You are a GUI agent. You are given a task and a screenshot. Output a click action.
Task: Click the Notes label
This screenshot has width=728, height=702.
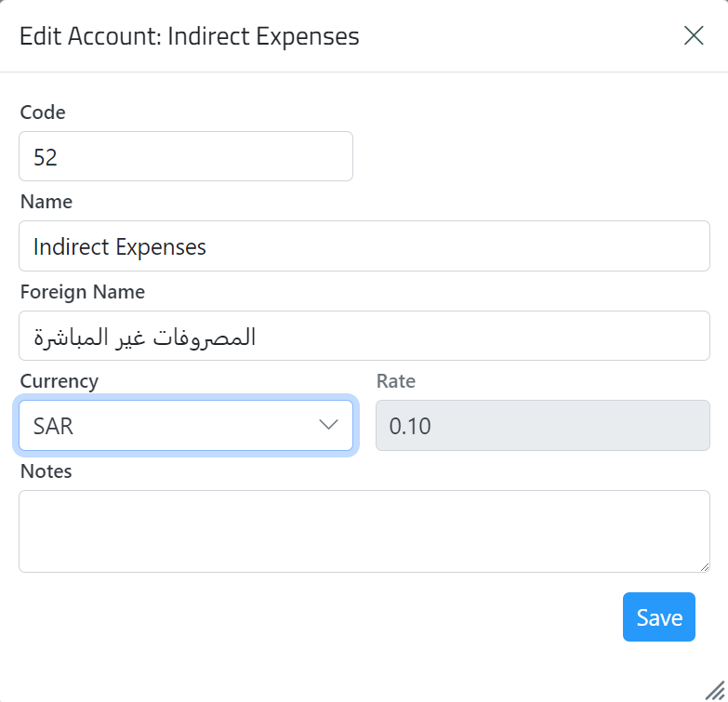(x=46, y=471)
